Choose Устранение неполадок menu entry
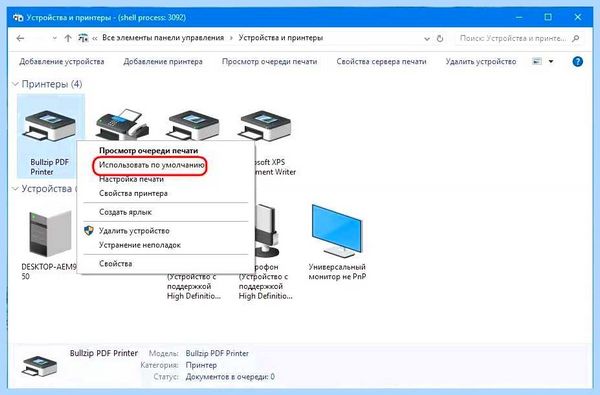The width and height of the screenshot is (600, 395). pos(140,245)
